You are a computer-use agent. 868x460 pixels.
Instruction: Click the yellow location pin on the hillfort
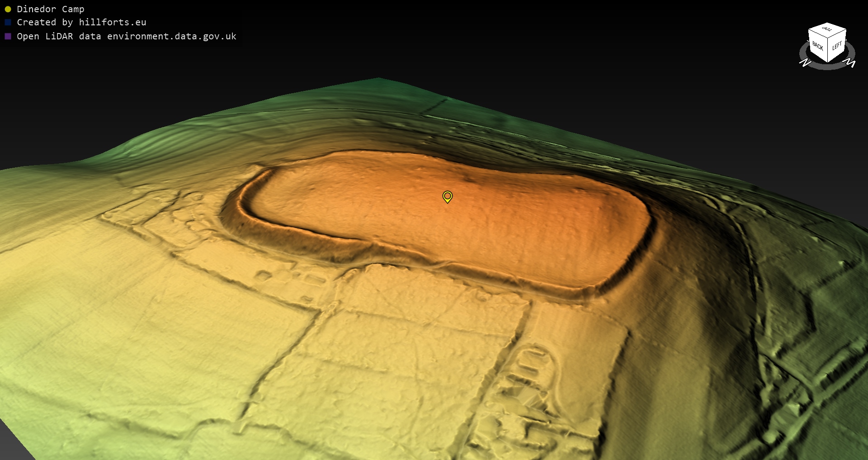(x=447, y=196)
